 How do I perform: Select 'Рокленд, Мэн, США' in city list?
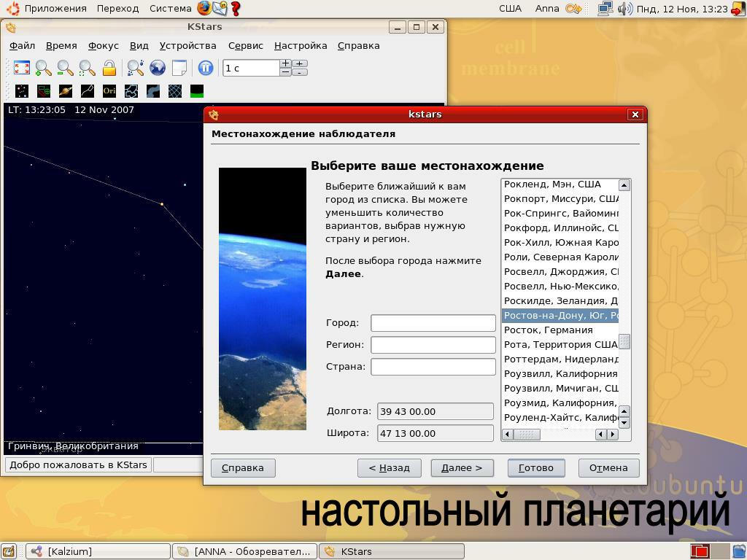[x=560, y=184]
